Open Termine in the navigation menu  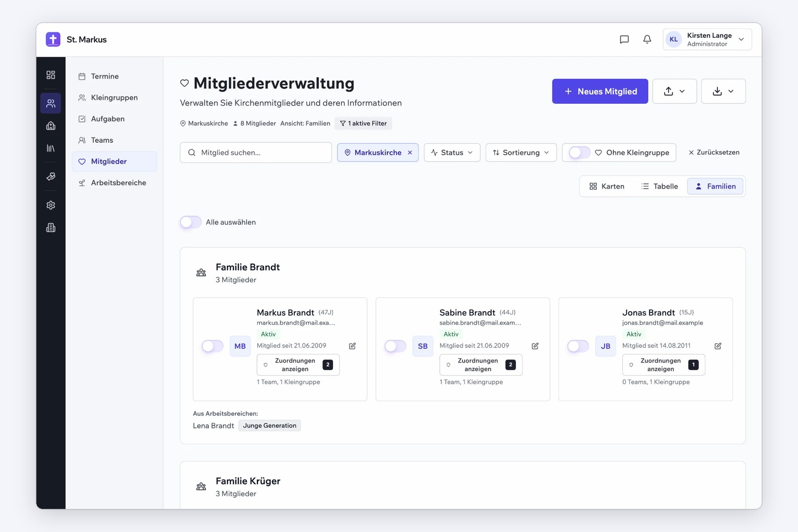[114, 76]
